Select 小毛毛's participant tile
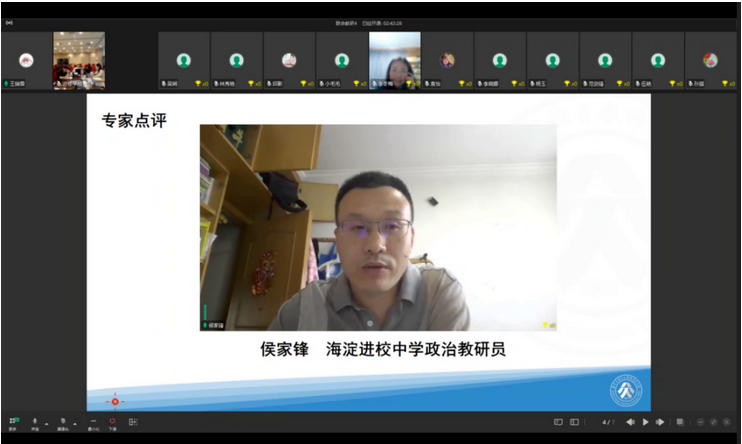This screenshot has height=444, width=742. (342, 61)
